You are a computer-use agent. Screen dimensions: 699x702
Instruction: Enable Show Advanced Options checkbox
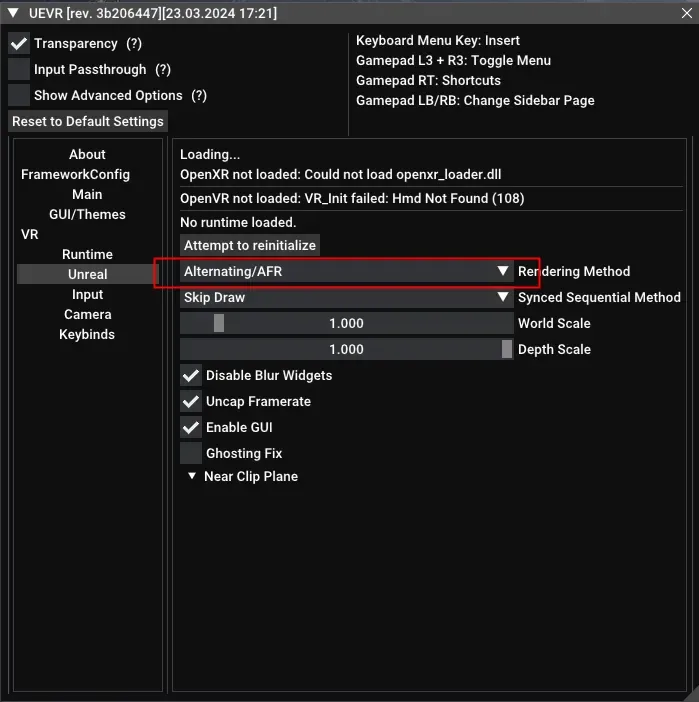19,95
